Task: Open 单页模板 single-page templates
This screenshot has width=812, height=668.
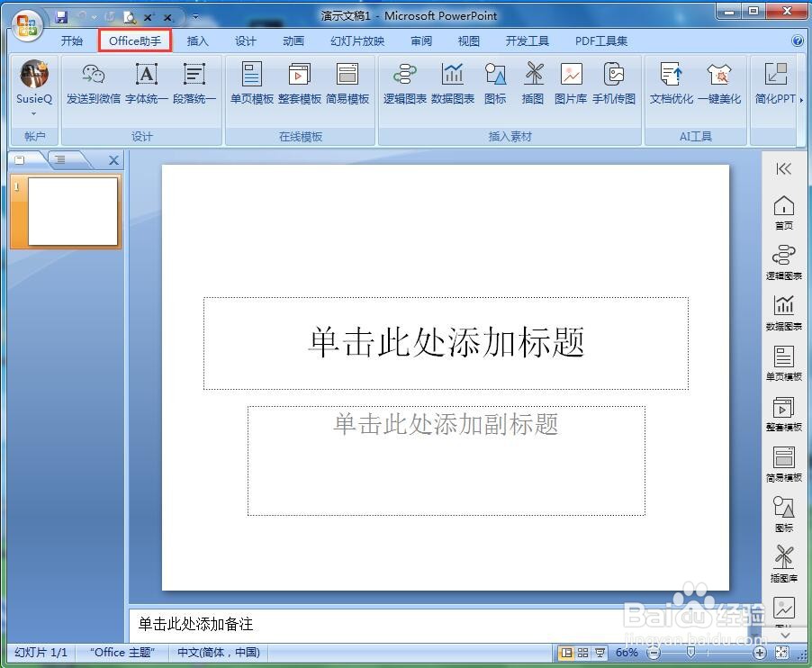Action: (251, 86)
